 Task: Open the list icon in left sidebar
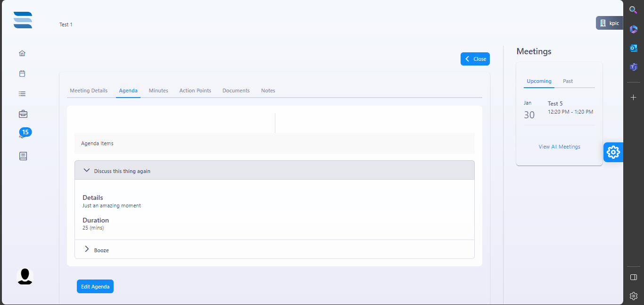pos(22,94)
